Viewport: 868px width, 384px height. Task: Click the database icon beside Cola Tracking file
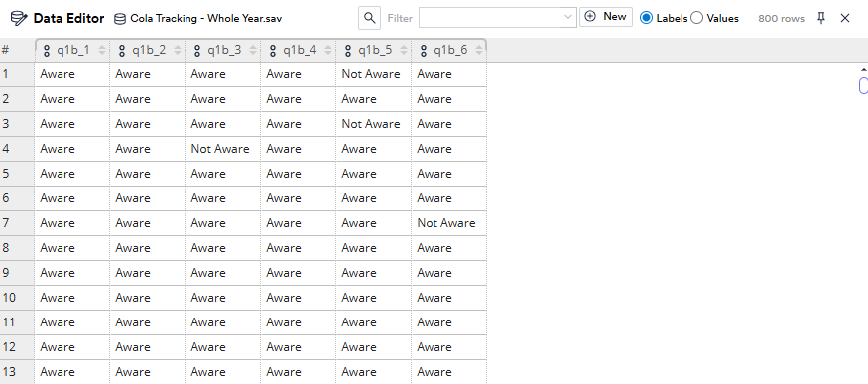click(x=119, y=19)
